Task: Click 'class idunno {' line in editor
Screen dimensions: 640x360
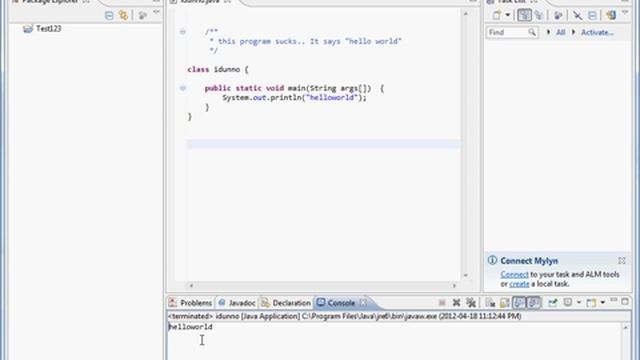Action: point(218,69)
